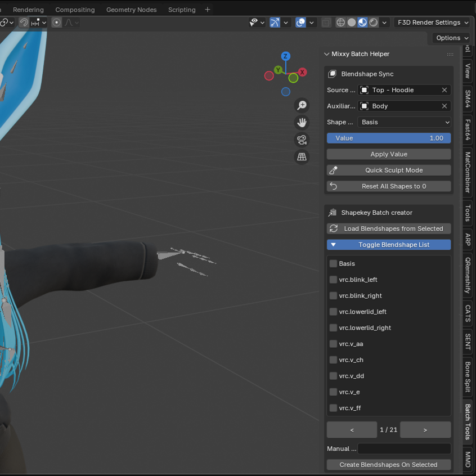Collapse the Toggle Blendshape List button

389,245
